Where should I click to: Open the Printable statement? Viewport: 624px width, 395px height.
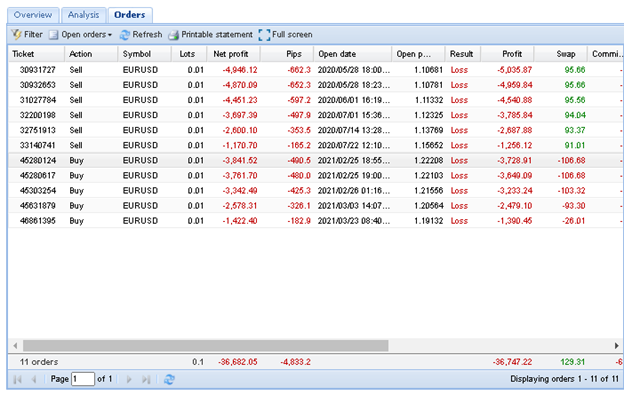tap(211, 35)
